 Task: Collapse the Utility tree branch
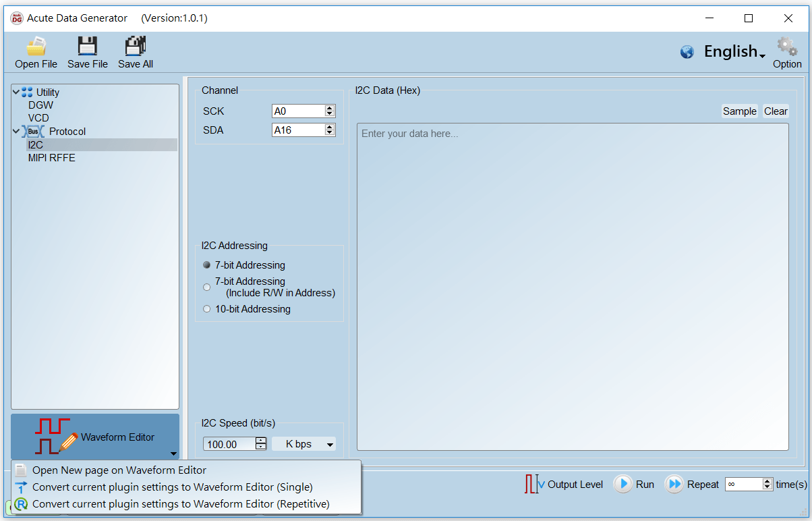tap(15, 92)
